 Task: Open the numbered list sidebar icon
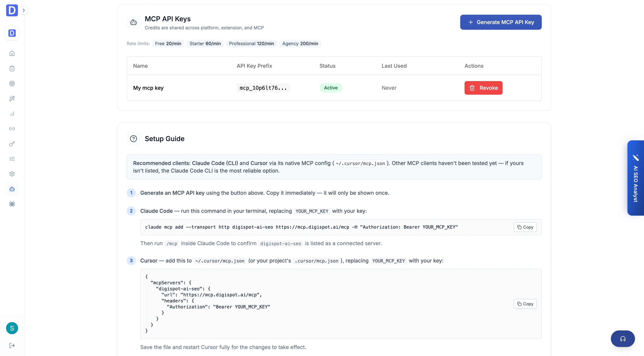pyautogui.click(x=12, y=159)
